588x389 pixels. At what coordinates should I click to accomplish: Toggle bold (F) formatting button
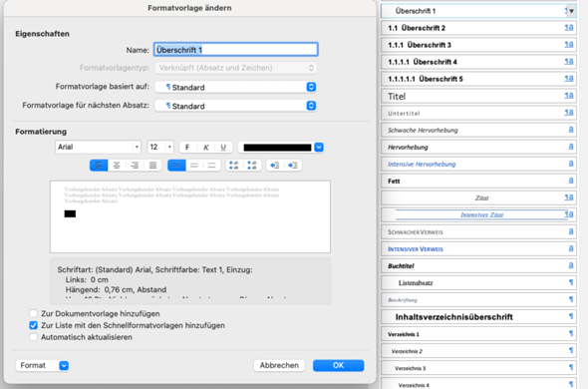pyautogui.click(x=188, y=148)
